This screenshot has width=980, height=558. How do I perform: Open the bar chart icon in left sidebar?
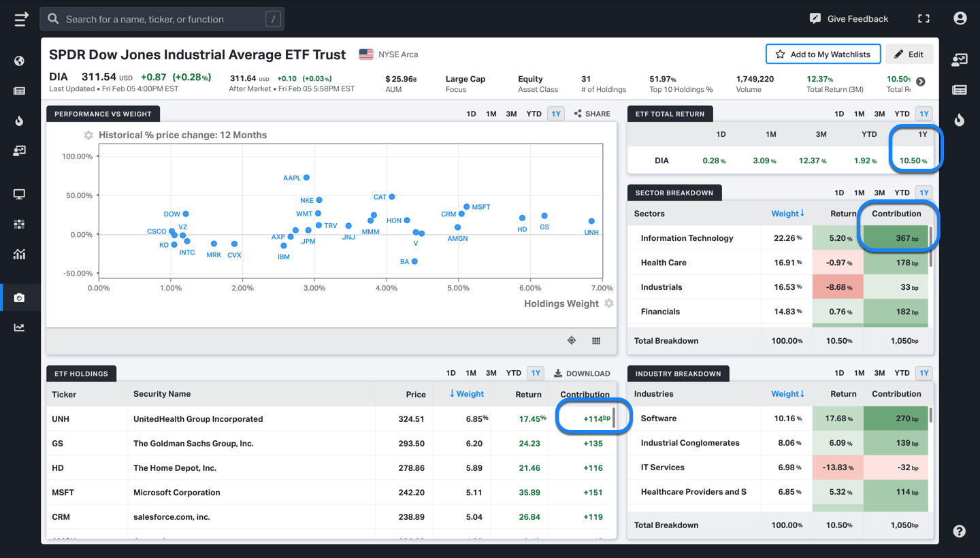coord(19,255)
